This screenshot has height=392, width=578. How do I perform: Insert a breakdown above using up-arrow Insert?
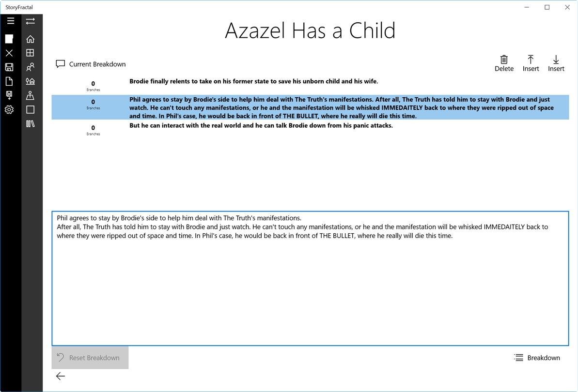pyautogui.click(x=531, y=63)
